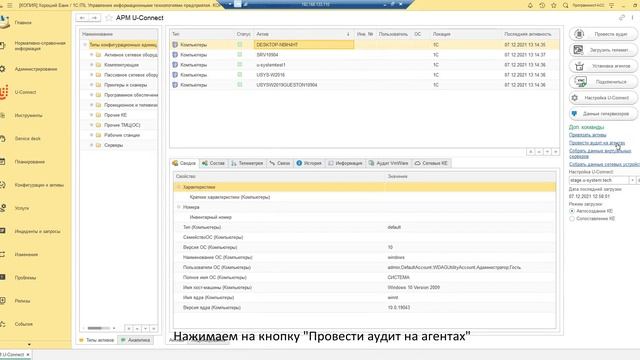Open Нормативно-справочная информация section

pos(40,46)
